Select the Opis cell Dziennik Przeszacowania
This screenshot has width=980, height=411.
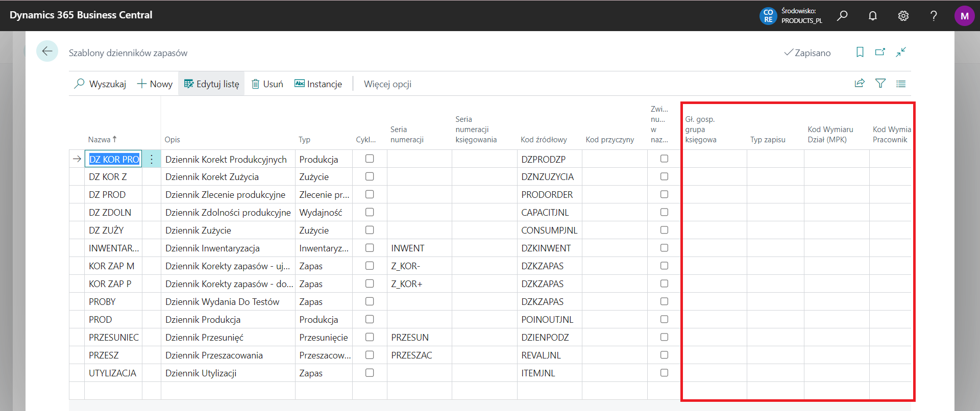click(214, 355)
